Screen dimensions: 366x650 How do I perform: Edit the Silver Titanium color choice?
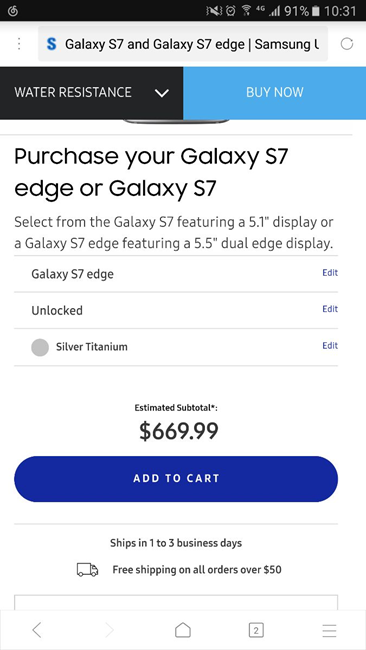[330, 346]
